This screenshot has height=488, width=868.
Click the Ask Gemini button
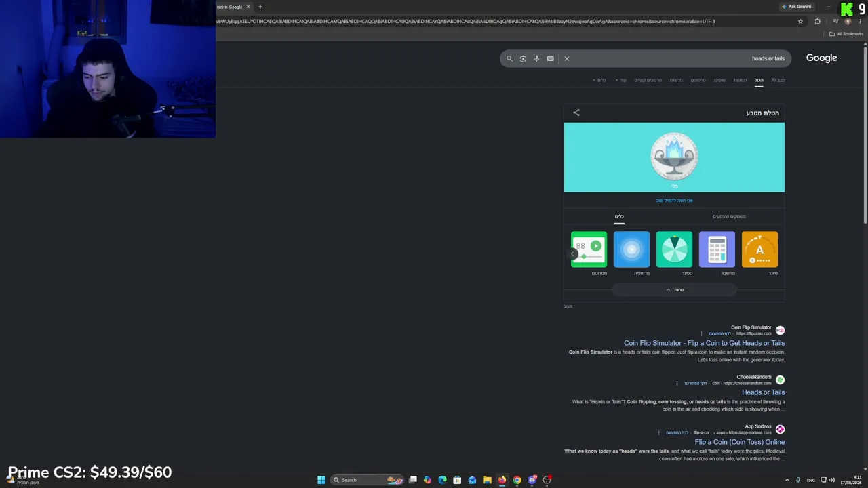coord(796,7)
